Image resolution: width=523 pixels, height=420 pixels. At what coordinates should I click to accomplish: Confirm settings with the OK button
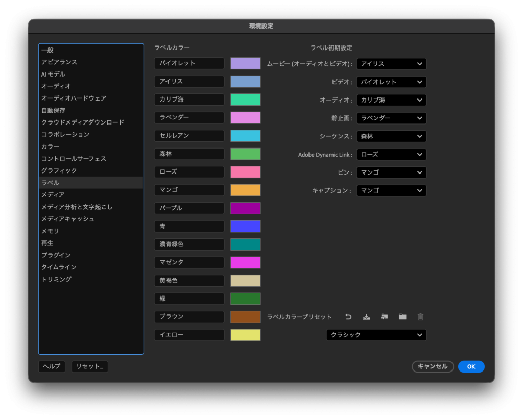point(471,366)
